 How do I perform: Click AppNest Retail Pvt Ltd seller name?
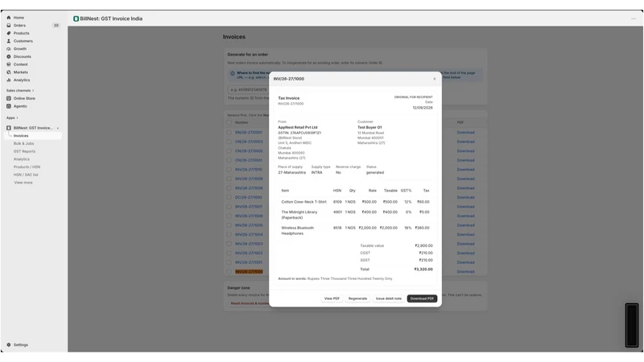[x=298, y=127]
